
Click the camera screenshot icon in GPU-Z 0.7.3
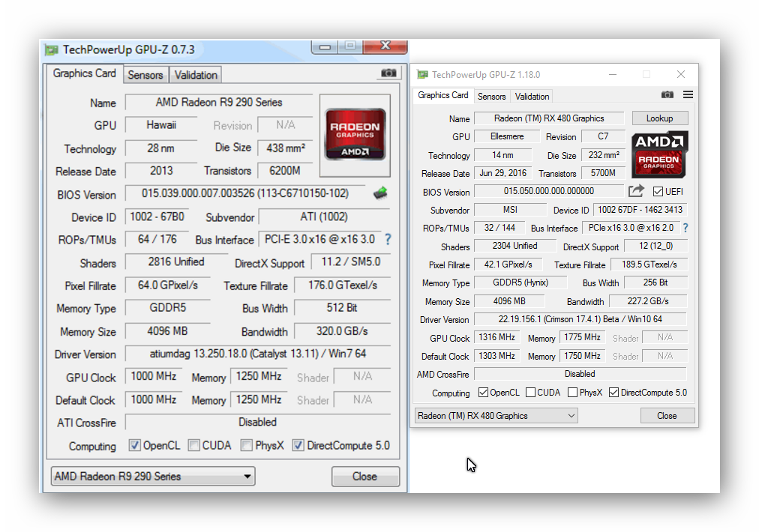click(x=388, y=73)
